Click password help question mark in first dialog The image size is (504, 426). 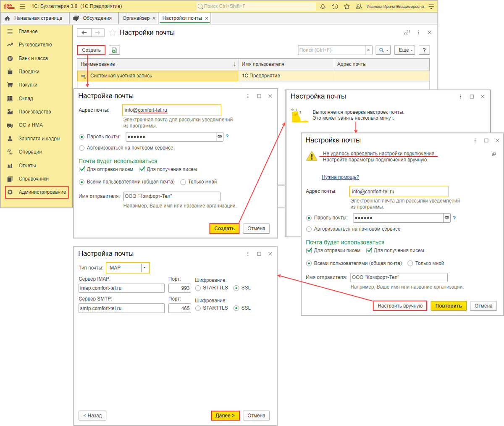pyautogui.click(x=227, y=137)
